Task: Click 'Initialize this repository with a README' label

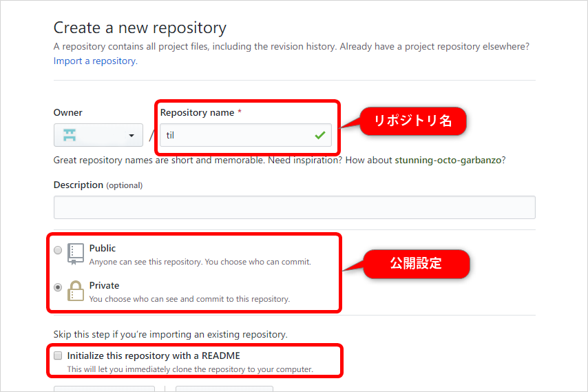Action: (x=154, y=355)
